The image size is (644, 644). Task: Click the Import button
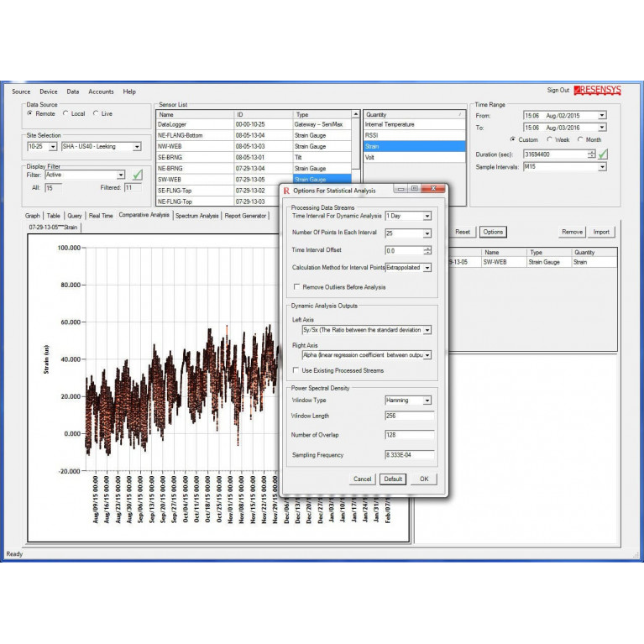tap(601, 232)
